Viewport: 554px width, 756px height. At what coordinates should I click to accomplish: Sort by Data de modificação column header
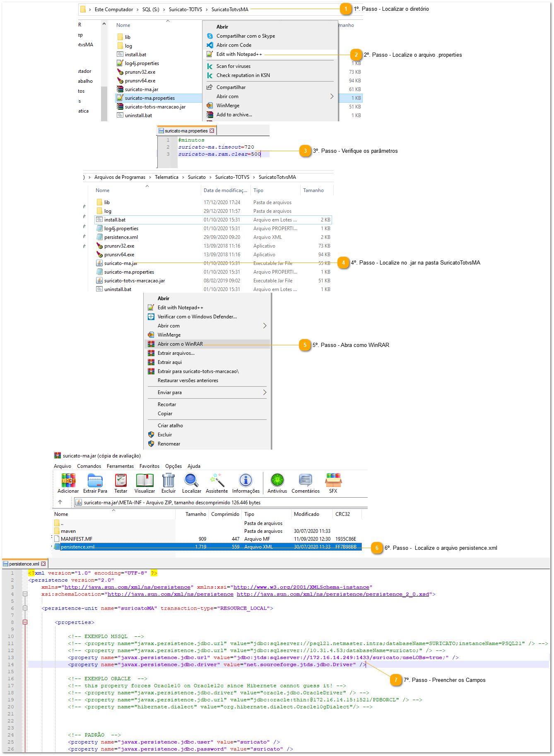click(225, 190)
